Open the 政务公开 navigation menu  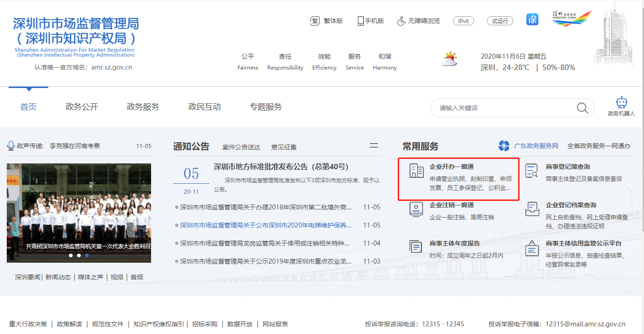pyautogui.click(x=82, y=107)
